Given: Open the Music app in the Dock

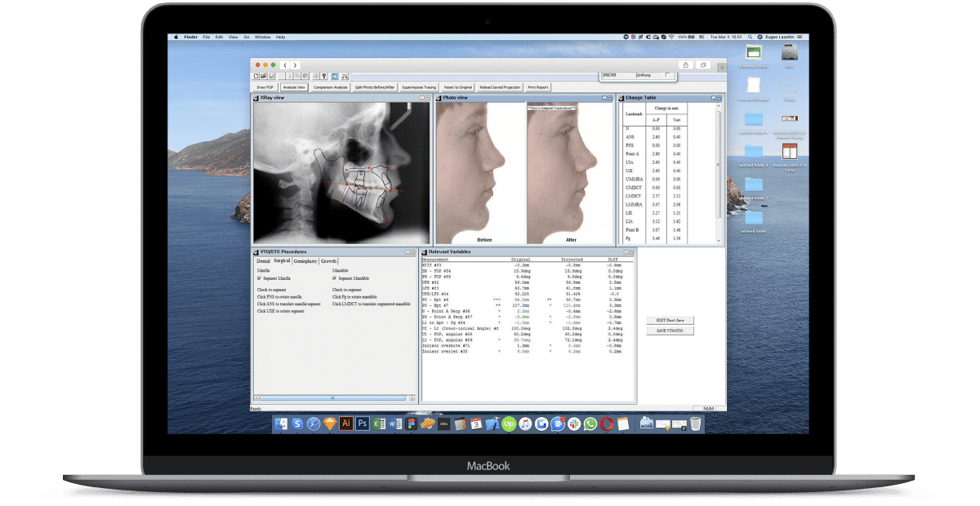Looking at the screenshot, I should click(525, 424).
